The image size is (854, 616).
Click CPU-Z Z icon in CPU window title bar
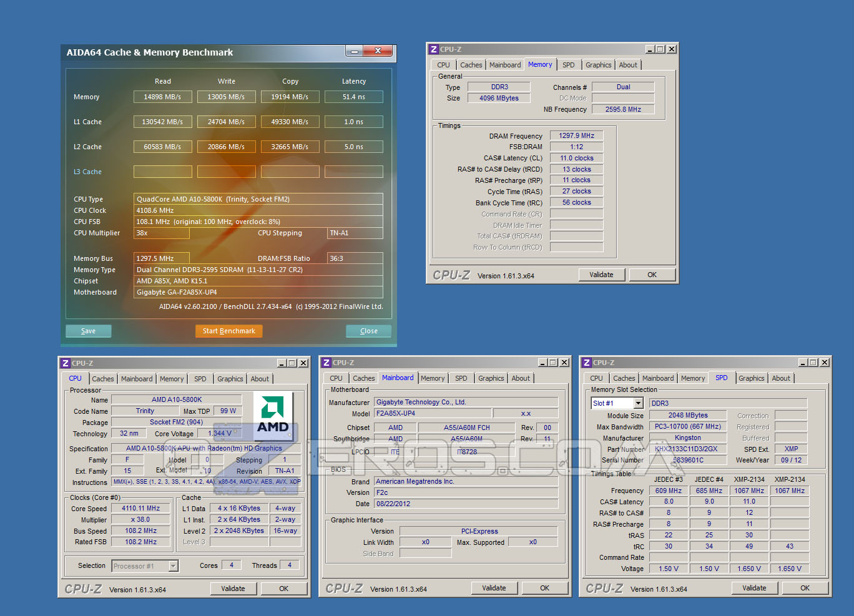point(65,363)
